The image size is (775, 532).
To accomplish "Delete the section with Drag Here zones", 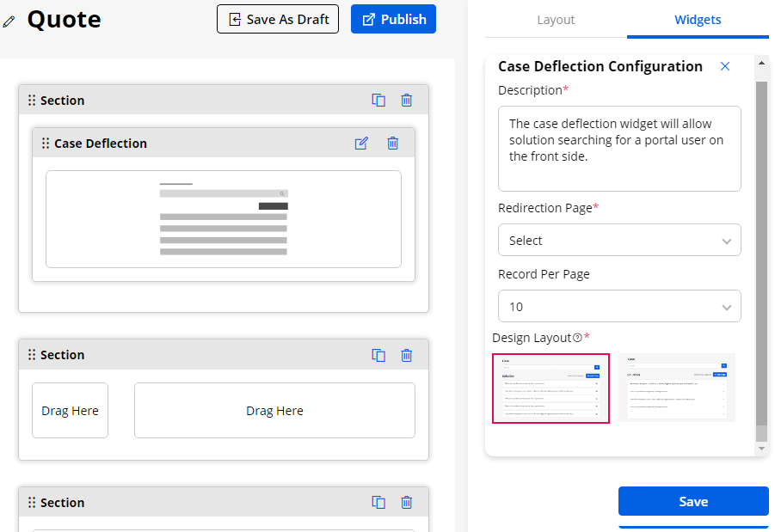I will pyautogui.click(x=407, y=354).
